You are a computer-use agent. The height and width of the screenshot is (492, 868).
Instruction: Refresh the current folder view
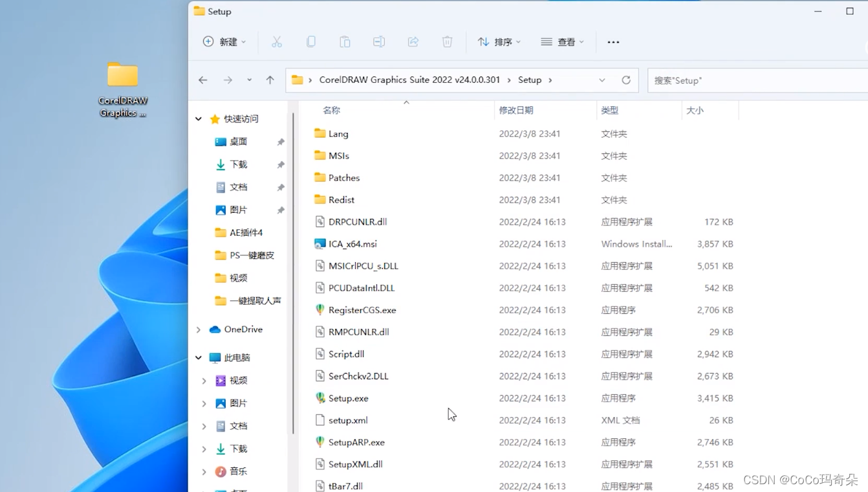[x=626, y=80]
